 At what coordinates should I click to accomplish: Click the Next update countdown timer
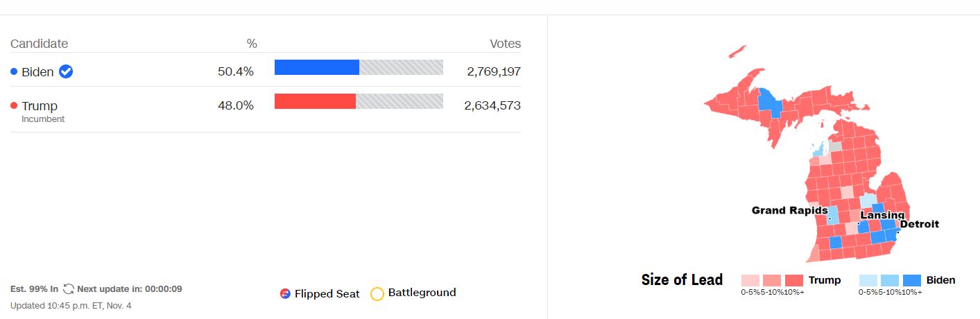point(165,289)
